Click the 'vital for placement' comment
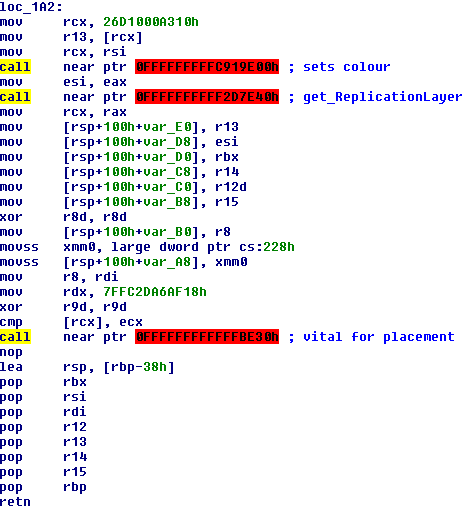The image size is (465, 510). [x=379, y=337]
